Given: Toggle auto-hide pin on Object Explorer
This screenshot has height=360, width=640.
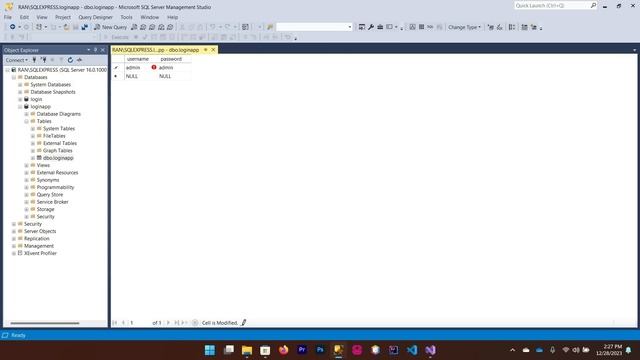Looking at the screenshot, I should [x=96, y=50].
